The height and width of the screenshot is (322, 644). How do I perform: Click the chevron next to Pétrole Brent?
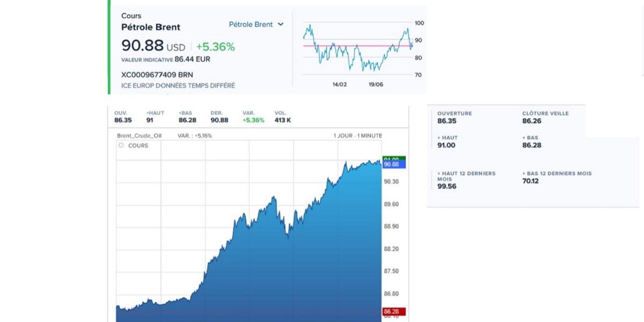(x=281, y=25)
